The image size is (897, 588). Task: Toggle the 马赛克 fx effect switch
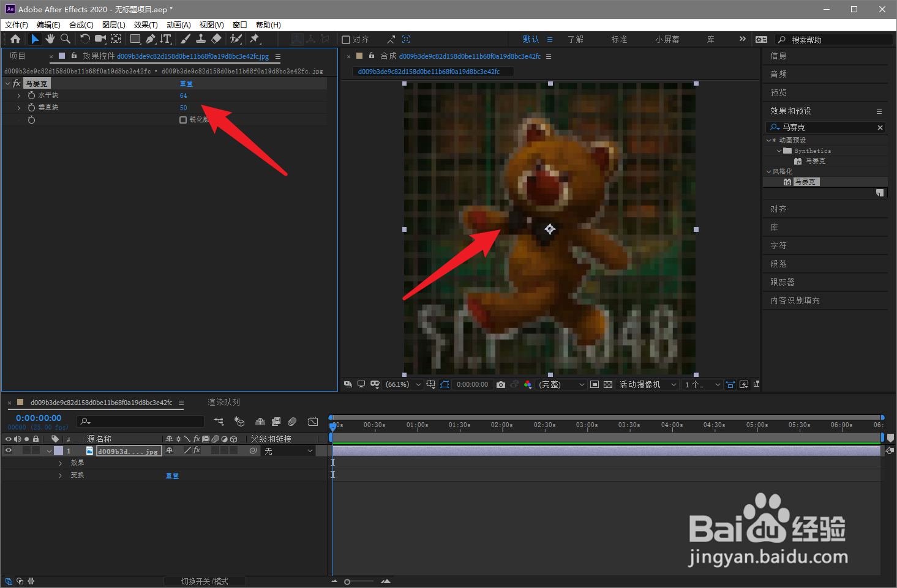(17, 83)
